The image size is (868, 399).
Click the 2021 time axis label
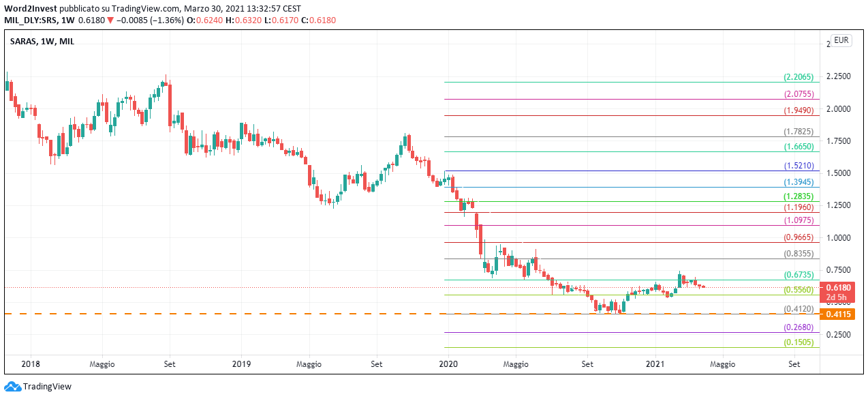[x=655, y=365]
